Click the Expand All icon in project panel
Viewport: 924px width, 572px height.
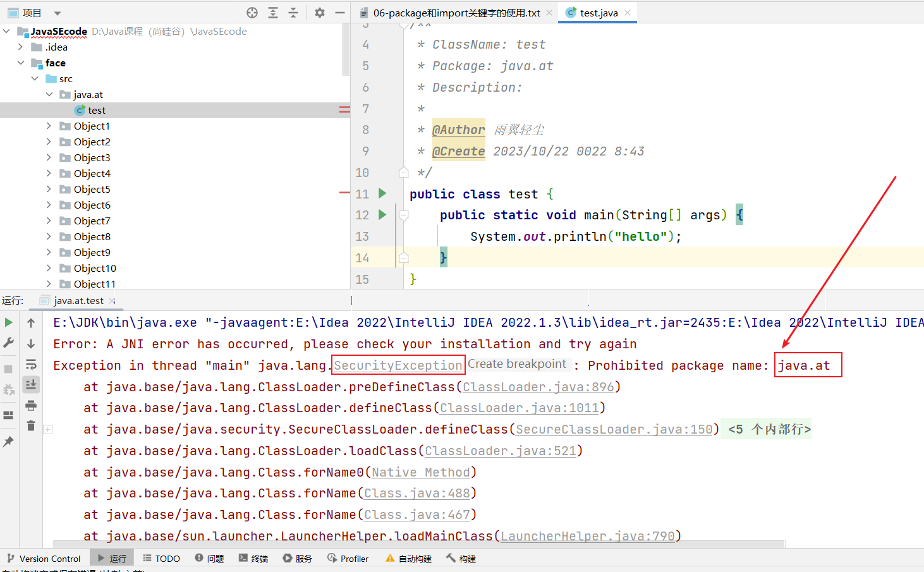[273, 13]
